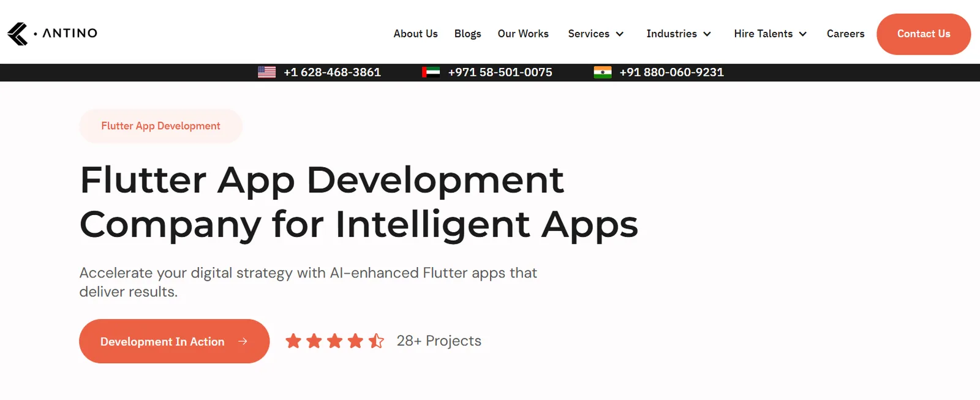This screenshot has height=400, width=980.
Task: Select the Flutter App Development pill tag
Action: pyautogui.click(x=160, y=126)
